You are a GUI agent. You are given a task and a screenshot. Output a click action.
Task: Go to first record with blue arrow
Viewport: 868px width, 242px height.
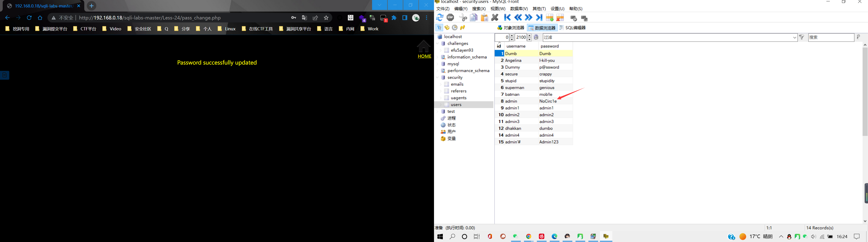[x=507, y=18]
